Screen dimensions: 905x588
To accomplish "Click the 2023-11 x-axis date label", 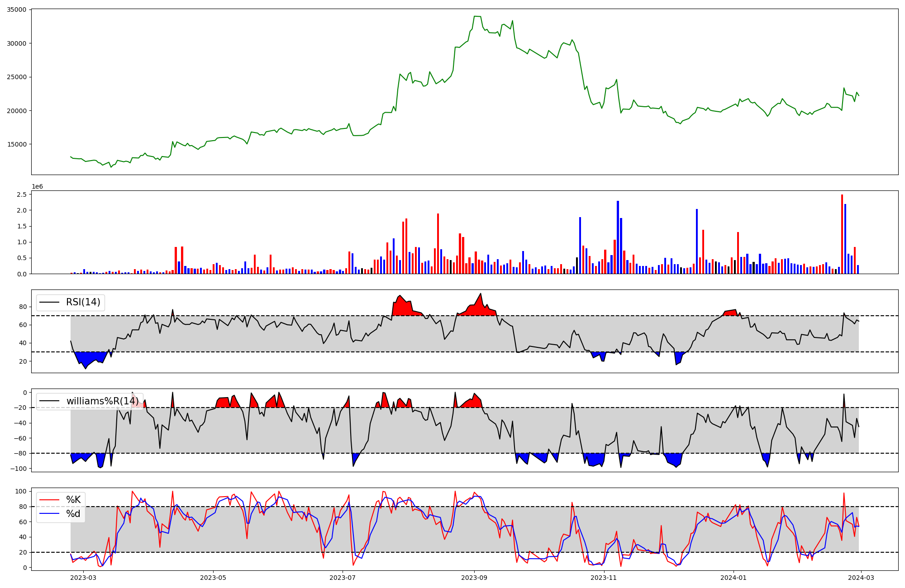I will click(x=604, y=578).
